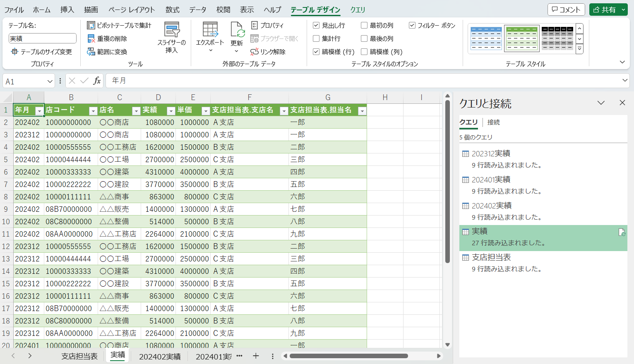Image resolution: width=634 pixels, height=364 pixels.
Task: Open filter dropdown for 店コード column
Action: (93, 111)
